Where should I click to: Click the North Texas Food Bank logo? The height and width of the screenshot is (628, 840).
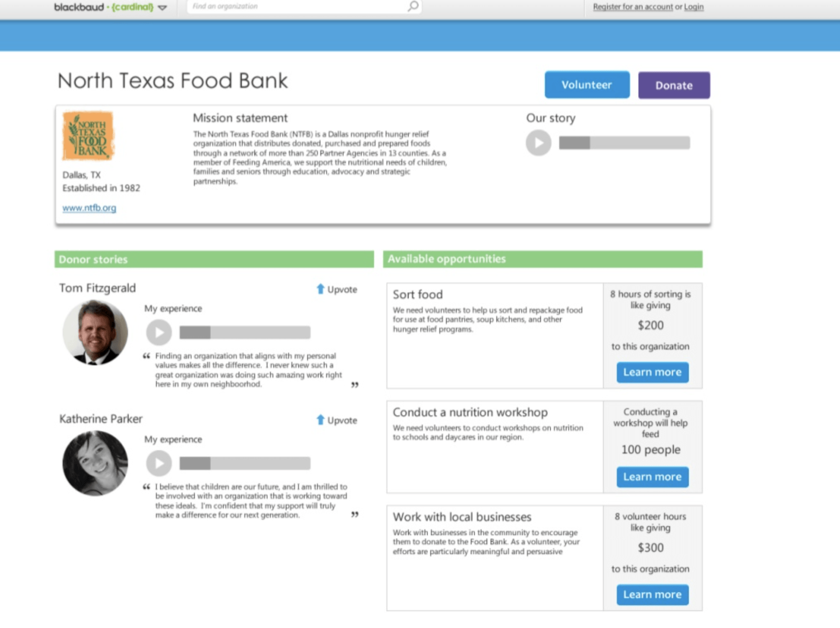(88, 136)
